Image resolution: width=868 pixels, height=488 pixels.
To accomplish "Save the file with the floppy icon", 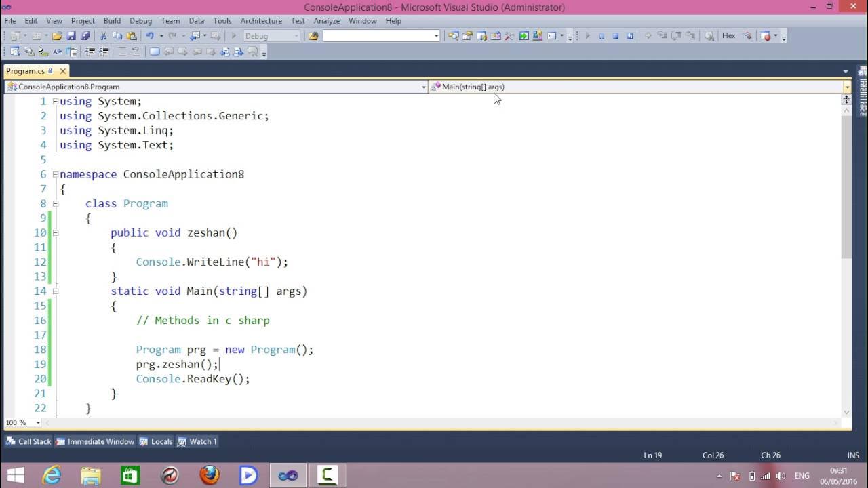I will (71, 36).
